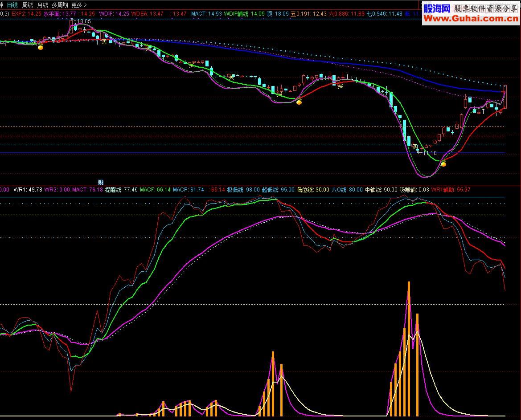Click the MACF: 66.14 indicator label
The width and height of the screenshot is (521, 420).
[155, 190]
